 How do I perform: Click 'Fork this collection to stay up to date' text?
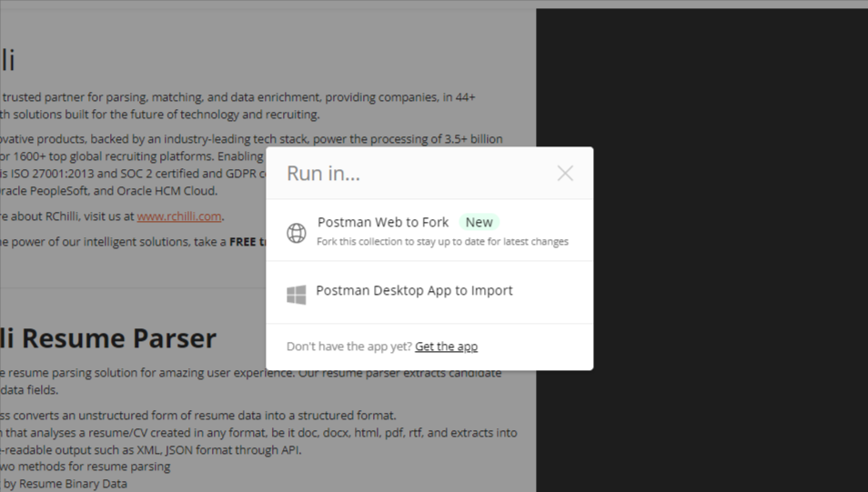(x=442, y=242)
